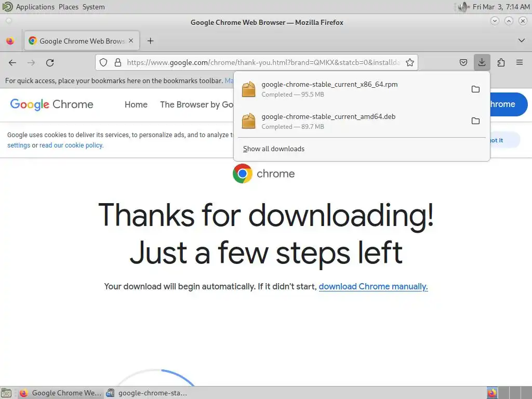Screen dimensions: 532x399
Task: Click the Completed — 95.5 MB status
Action: click(293, 95)
